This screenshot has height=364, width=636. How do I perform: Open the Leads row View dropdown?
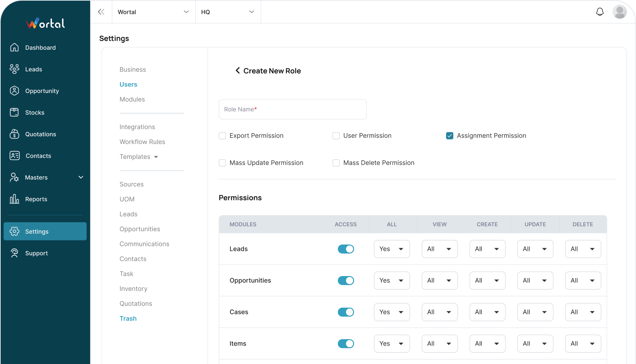click(x=439, y=249)
